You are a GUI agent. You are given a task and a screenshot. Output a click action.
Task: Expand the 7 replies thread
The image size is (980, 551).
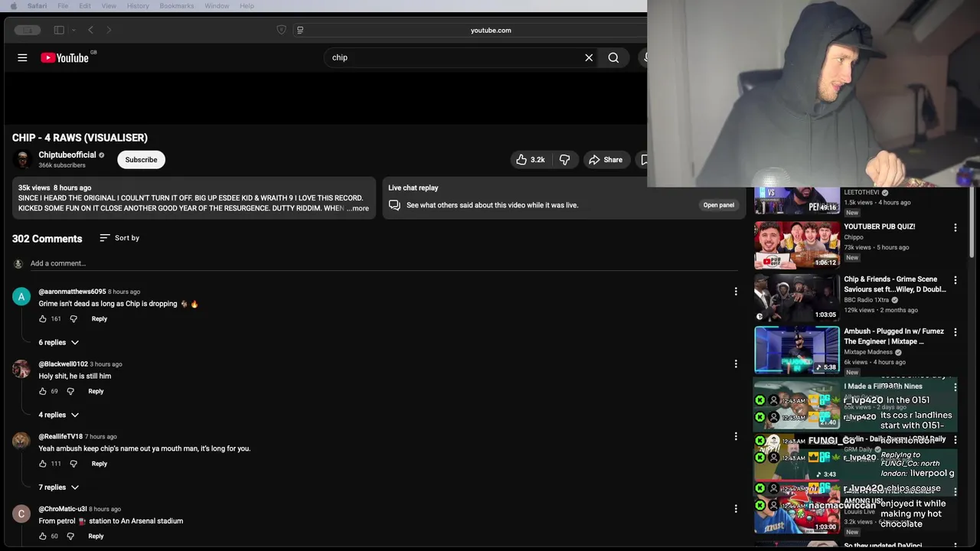tap(59, 487)
